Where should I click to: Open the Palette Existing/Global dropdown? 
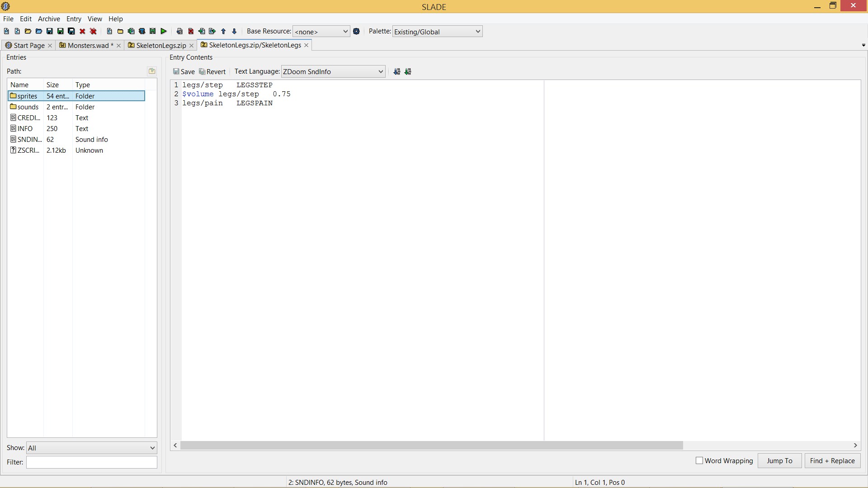[437, 32]
